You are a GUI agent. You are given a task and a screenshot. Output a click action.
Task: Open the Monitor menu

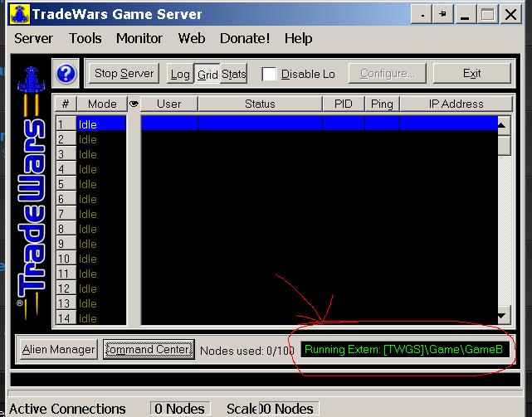pyautogui.click(x=139, y=38)
